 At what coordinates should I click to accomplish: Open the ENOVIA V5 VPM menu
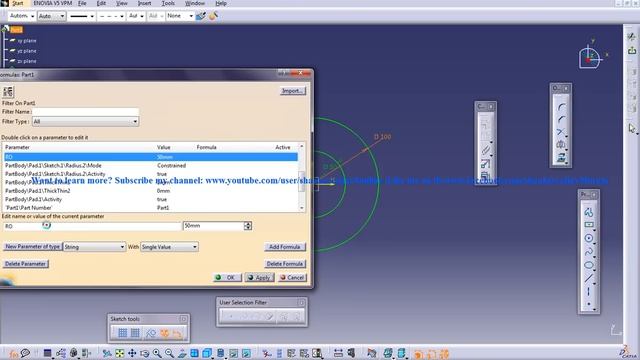click(53, 3)
